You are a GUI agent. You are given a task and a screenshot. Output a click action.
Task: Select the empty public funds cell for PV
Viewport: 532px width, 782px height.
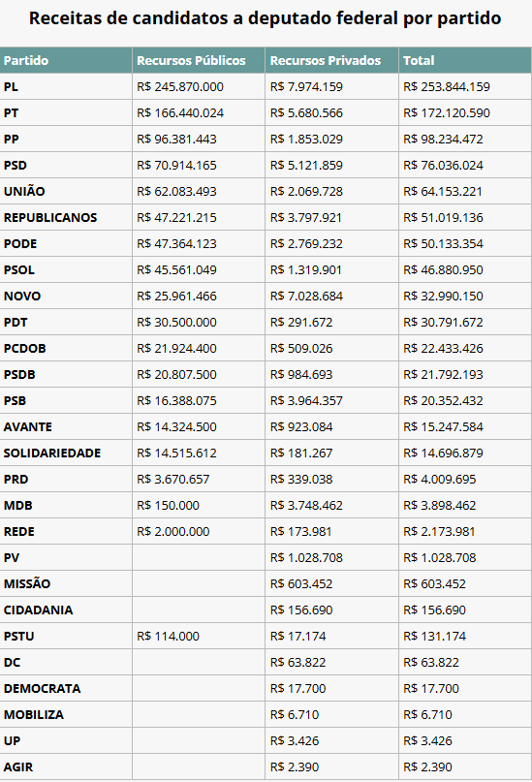point(199,557)
